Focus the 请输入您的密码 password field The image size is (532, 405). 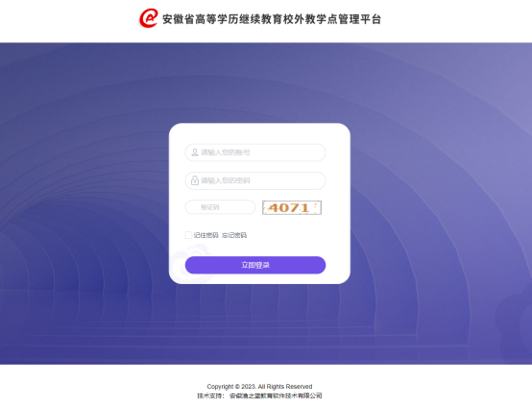point(255,180)
